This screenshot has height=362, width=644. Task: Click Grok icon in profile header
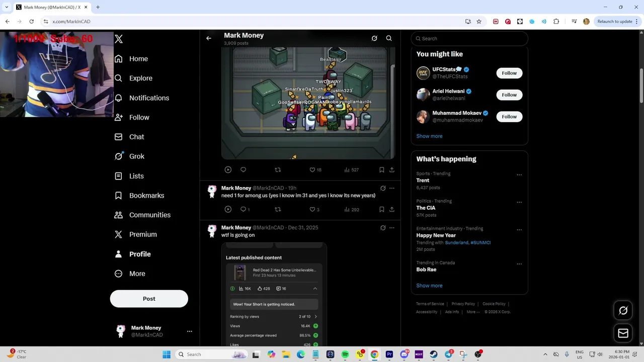click(374, 38)
